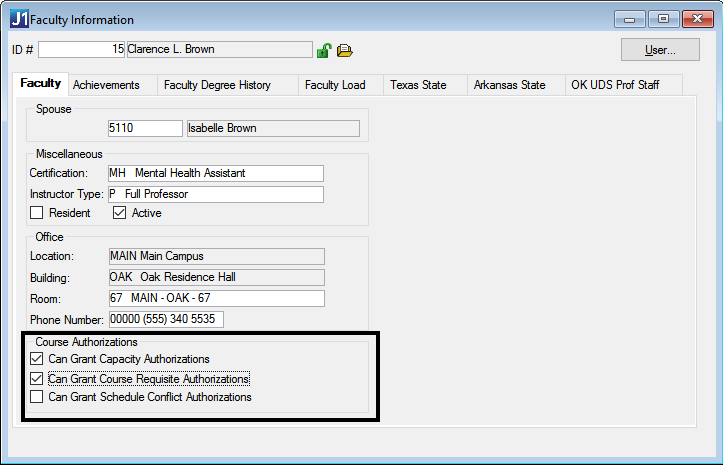Select the Texas State tab
This screenshot has width=723, height=465.
coord(418,85)
